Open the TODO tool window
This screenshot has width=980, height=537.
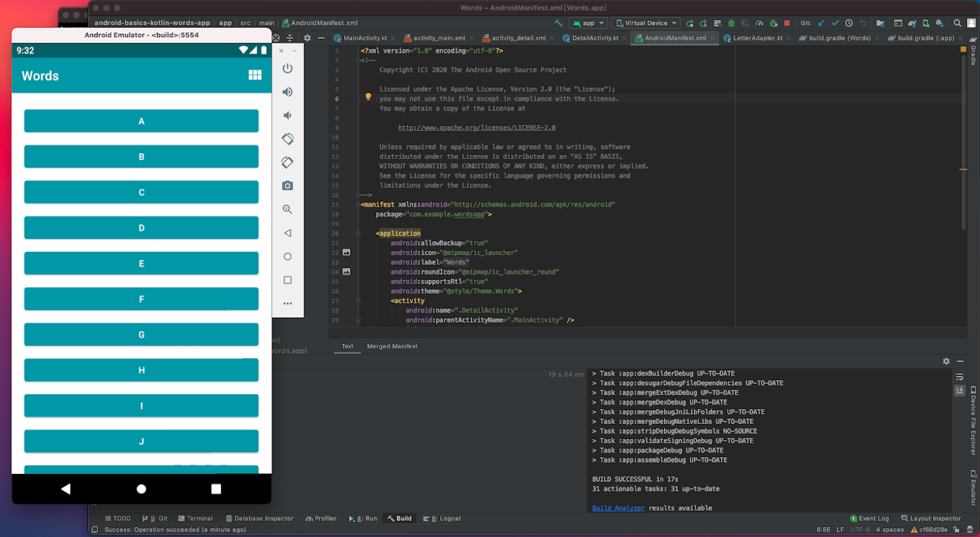(117, 519)
